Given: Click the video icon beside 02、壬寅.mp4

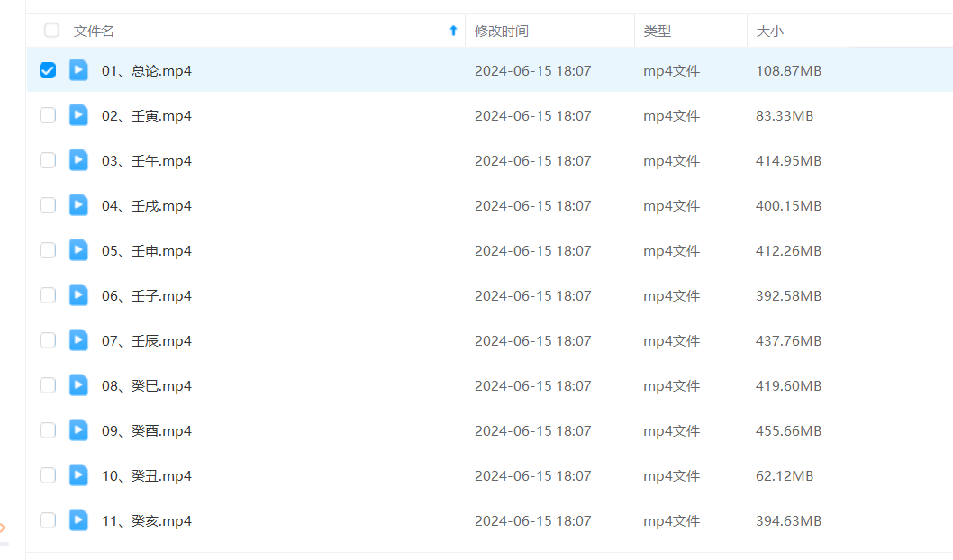Looking at the screenshot, I should (x=79, y=115).
